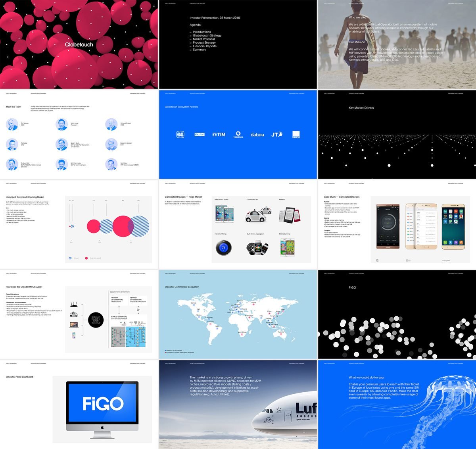Screen dimensions: 476x449
Task: Click the PLAY partner logo
Action: point(199,135)
